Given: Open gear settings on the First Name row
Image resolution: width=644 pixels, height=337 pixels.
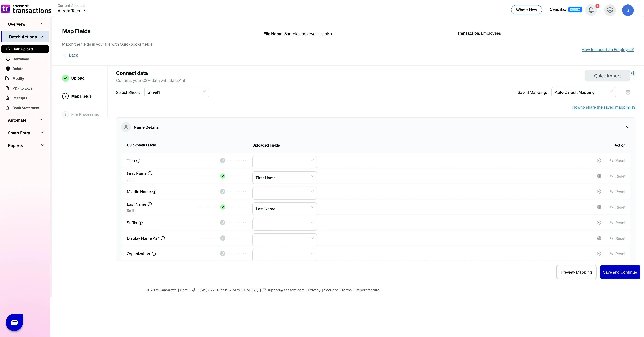Looking at the screenshot, I should tap(599, 176).
